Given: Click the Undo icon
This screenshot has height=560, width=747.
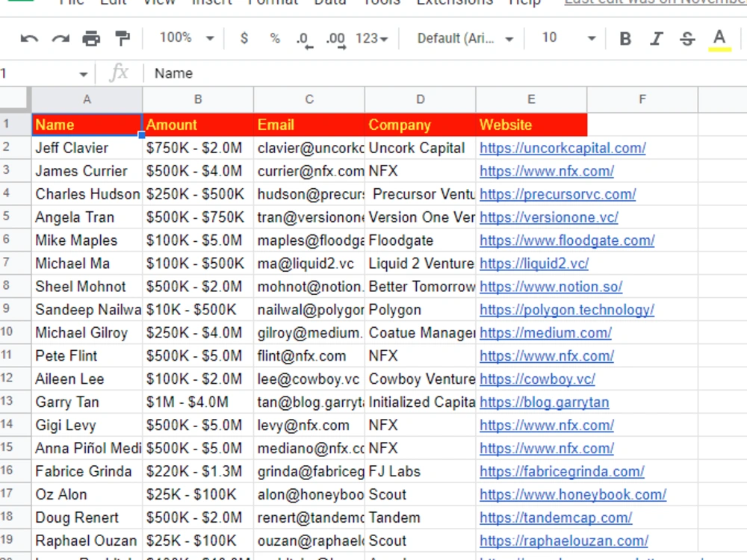Looking at the screenshot, I should tap(28, 38).
